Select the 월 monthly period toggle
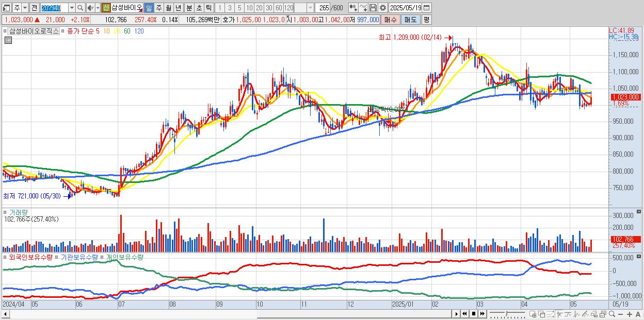Viewport: 644px width, 320px height. 168,8
